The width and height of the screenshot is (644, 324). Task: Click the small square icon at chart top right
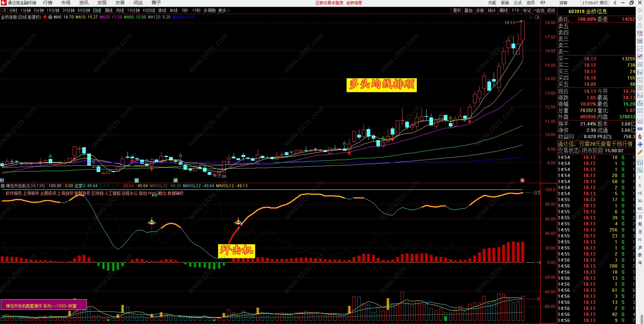537,17
